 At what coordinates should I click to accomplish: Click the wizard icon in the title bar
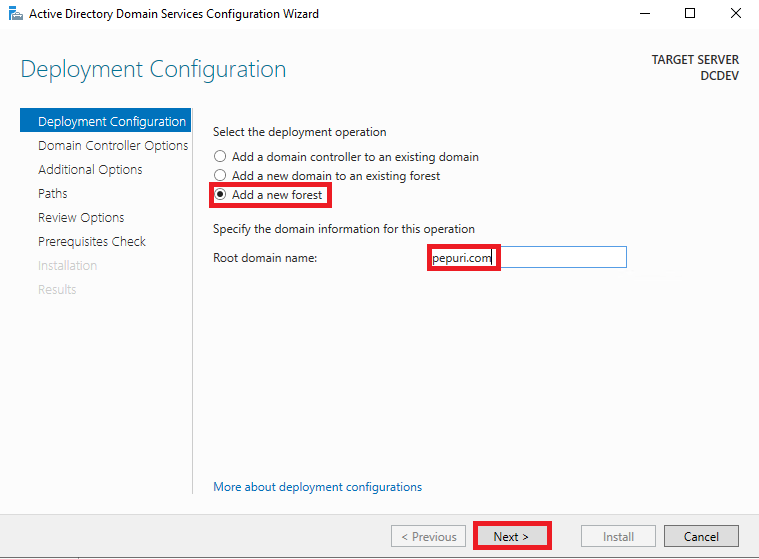pyautogui.click(x=15, y=14)
